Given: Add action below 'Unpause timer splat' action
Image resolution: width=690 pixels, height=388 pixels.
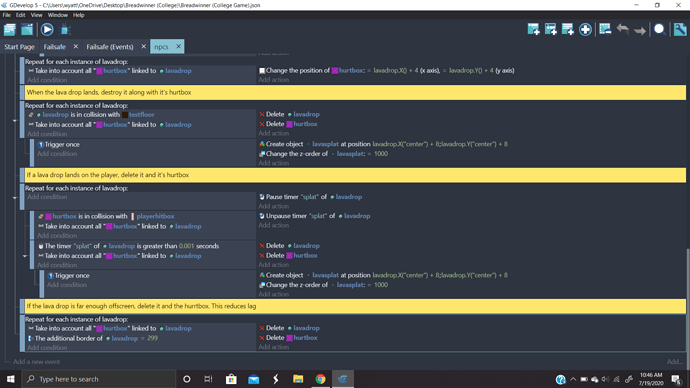Looking at the screenshot, I should click(x=274, y=225).
